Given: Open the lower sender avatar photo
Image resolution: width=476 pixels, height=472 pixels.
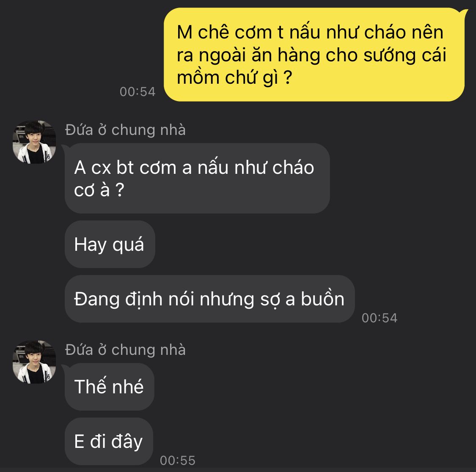Looking at the screenshot, I should (34, 362).
